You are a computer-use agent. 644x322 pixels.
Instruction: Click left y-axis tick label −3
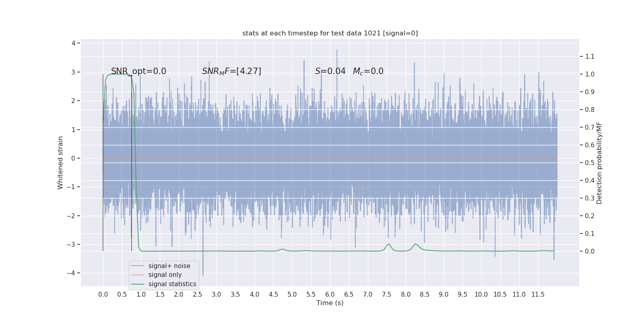coord(71,244)
